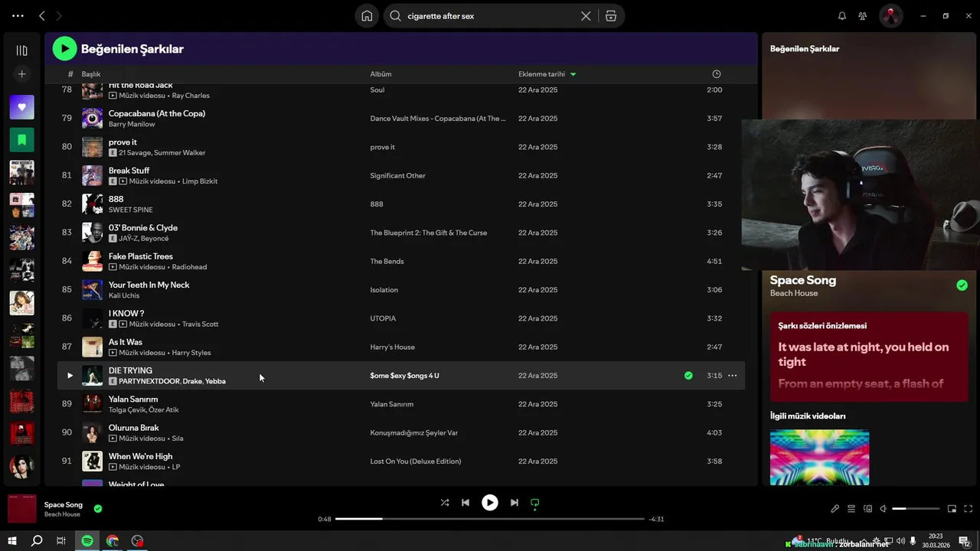
Task: Toggle shuffle in the player bar
Action: coord(445,503)
